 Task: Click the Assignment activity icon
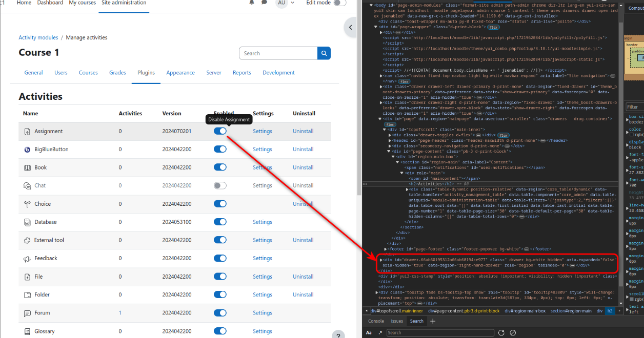tap(27, 132)
